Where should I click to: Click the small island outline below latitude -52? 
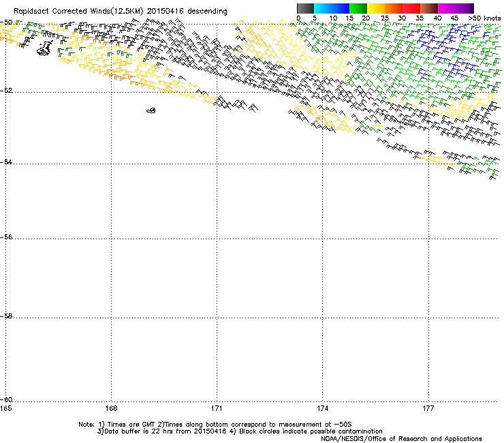(151, 110)
